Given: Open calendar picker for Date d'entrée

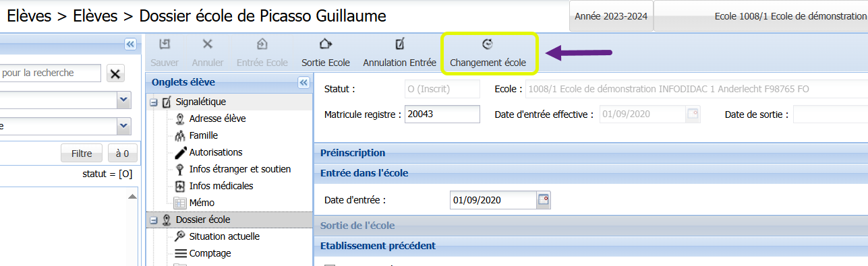Looking at the screenshot, I should click(544, 199).
